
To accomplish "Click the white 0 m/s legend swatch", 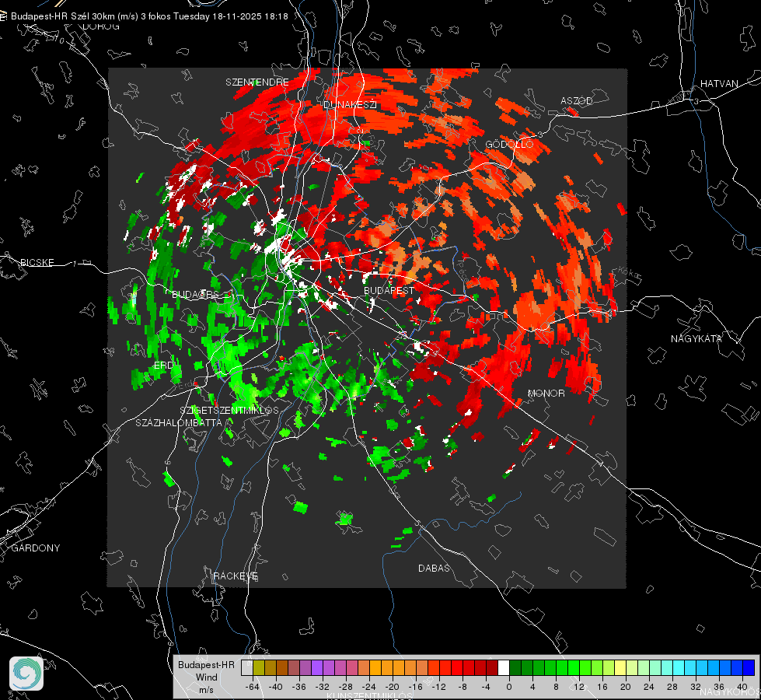I will coord(504,667).
